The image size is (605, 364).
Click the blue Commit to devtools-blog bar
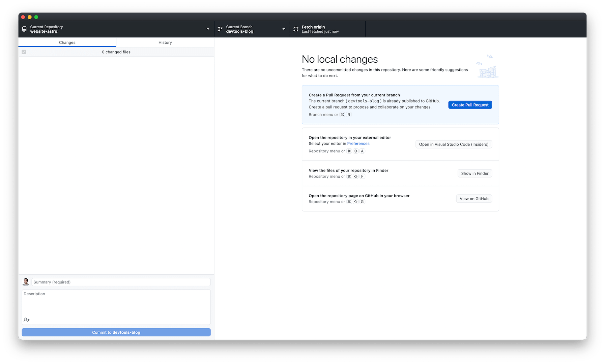pos(116,332)
